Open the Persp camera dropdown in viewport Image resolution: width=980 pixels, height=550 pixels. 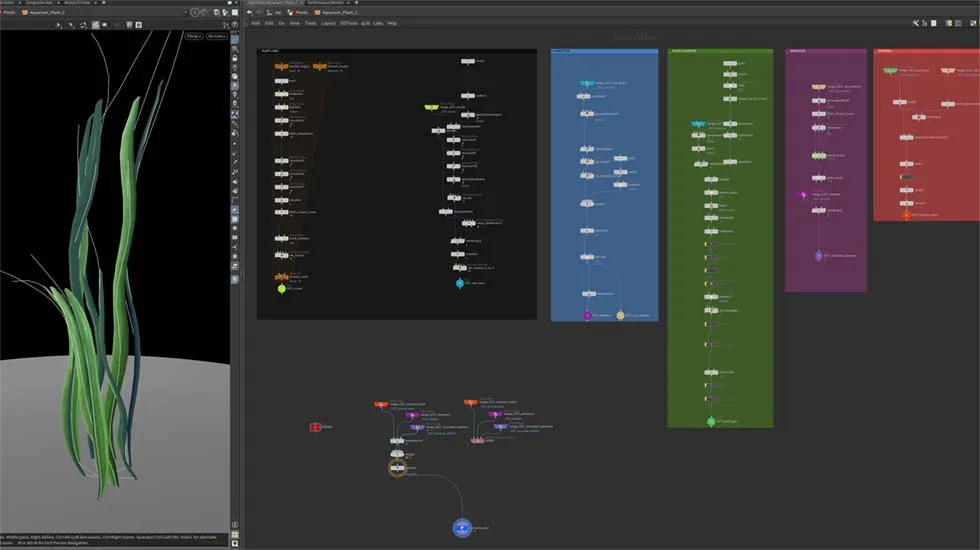(x=192, y=36)
